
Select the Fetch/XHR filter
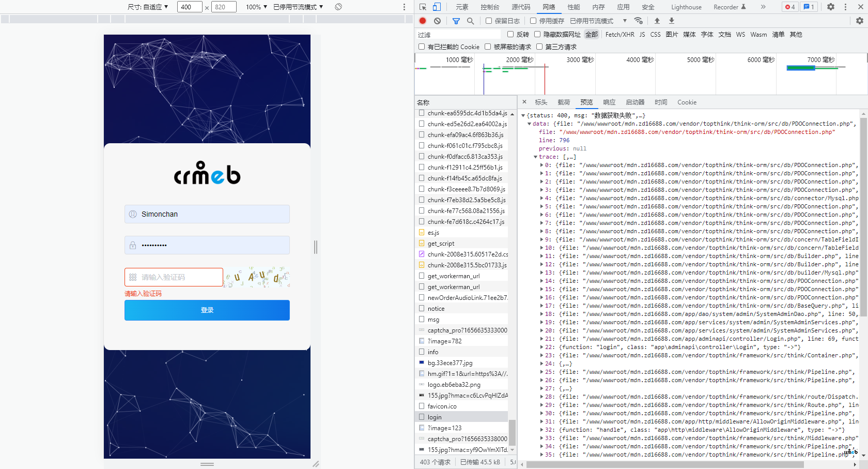click(x=619, y=34)
